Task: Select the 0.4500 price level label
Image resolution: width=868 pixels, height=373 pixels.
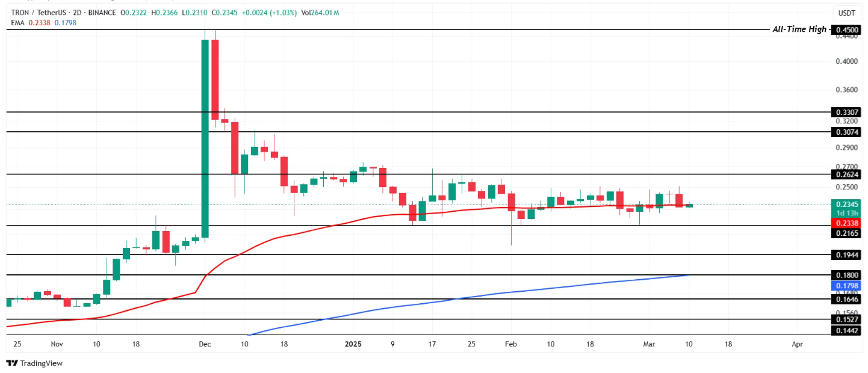Action: tap(846, 29)
